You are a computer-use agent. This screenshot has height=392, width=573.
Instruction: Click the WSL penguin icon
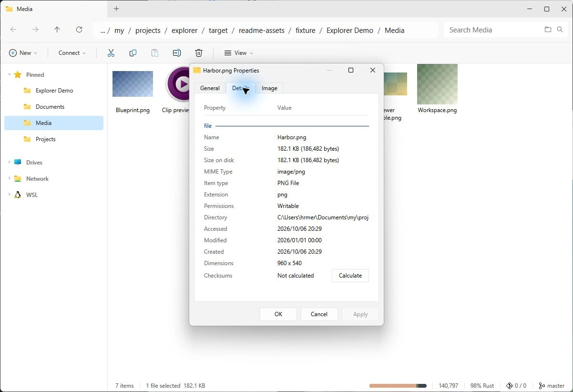click(x=18, y=195)
